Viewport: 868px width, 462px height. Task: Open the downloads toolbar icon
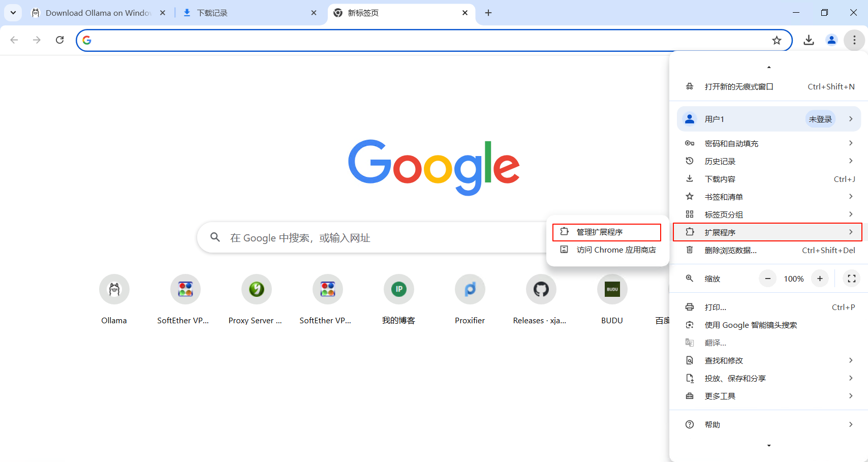point(809,40)
